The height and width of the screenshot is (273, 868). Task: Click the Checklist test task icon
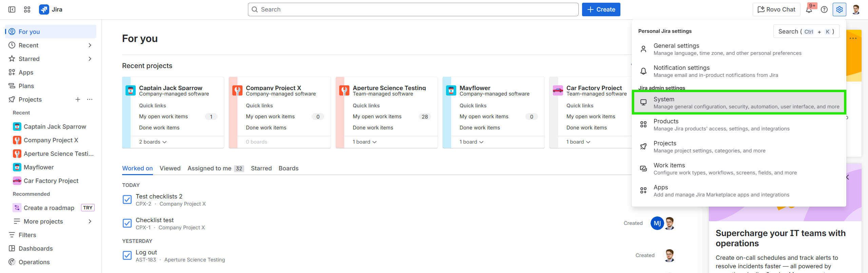[127, 223]
